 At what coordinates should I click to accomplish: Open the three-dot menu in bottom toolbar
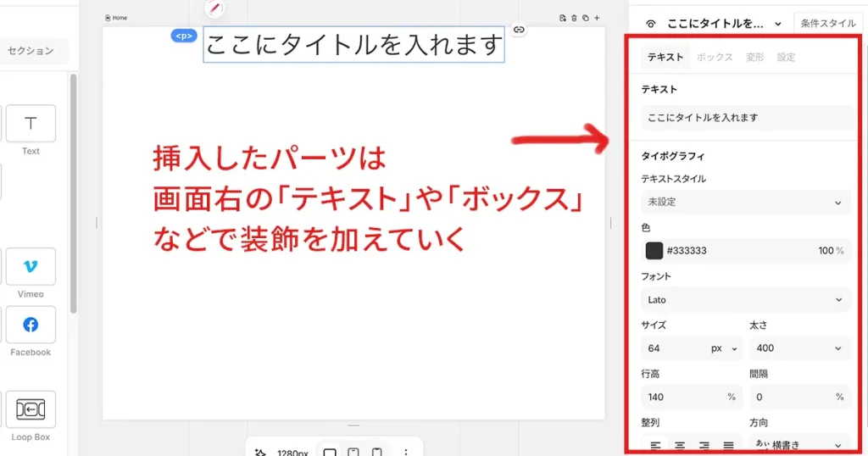click(x=406, y=452)
